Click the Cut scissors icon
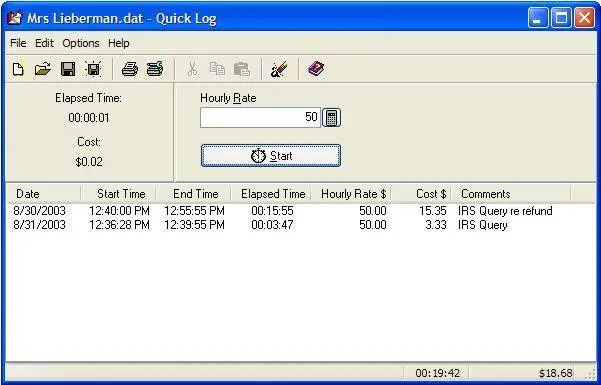Image resolution: width=601 pixels, height=385 pixels. pyautogui.click(x=192, y=69)
